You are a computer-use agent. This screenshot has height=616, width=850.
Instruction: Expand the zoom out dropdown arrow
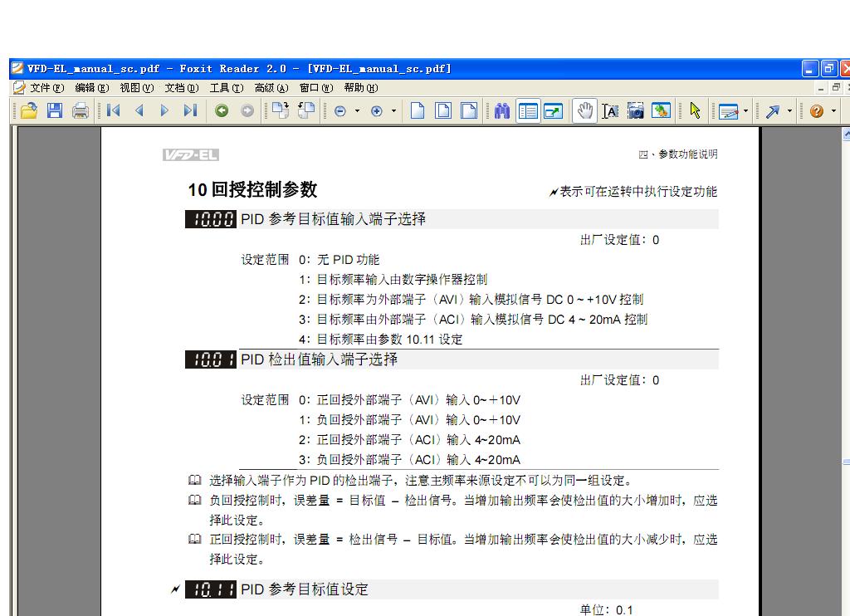coord(358,110)
